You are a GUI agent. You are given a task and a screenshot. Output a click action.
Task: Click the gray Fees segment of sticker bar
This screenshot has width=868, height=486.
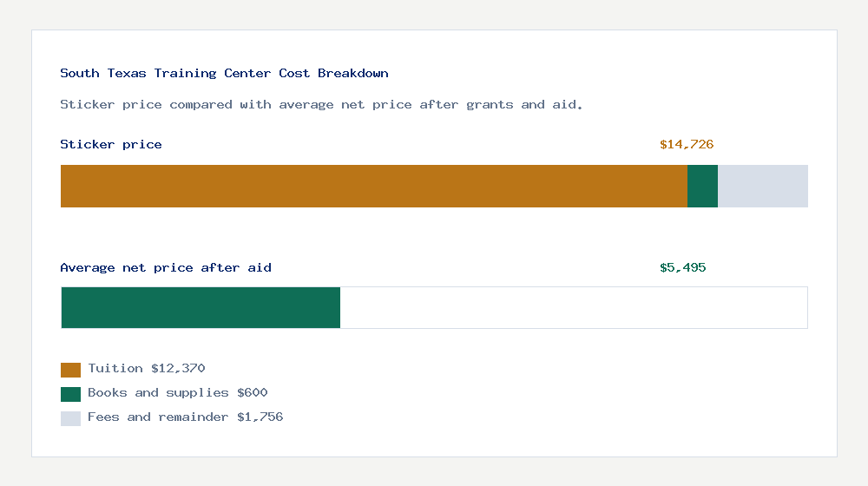click(762, 186)
